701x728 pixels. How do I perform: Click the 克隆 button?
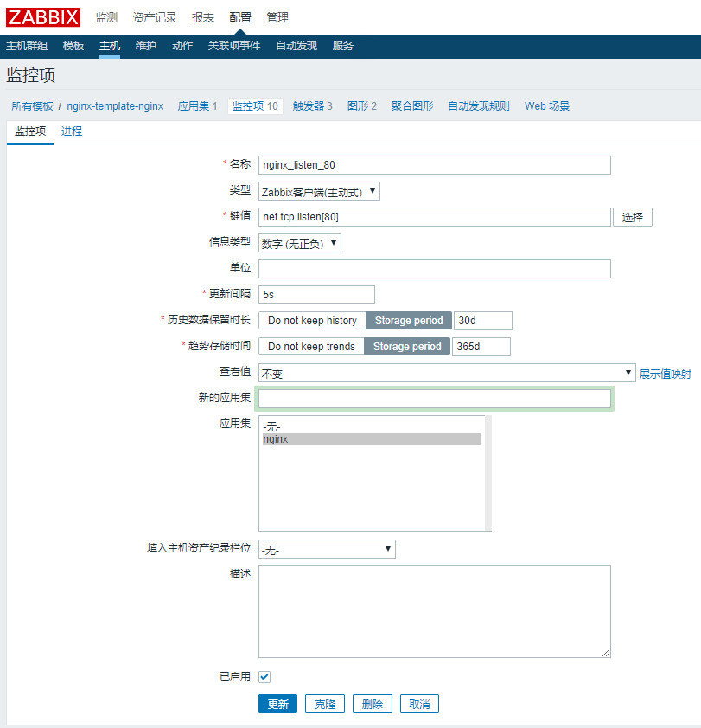click(325, 704)
